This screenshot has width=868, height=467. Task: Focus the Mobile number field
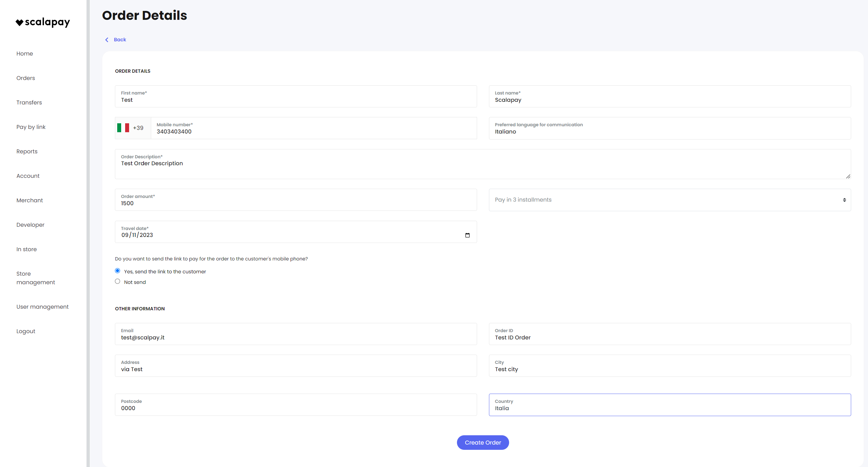tap(313, 128)
